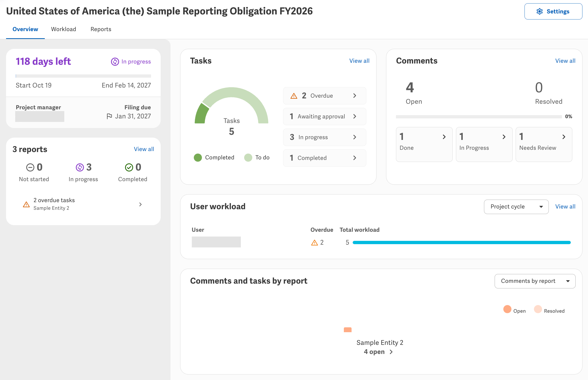Click the Completed reports green check icon
Screen dimensions: 588x380
pos(129,167)
